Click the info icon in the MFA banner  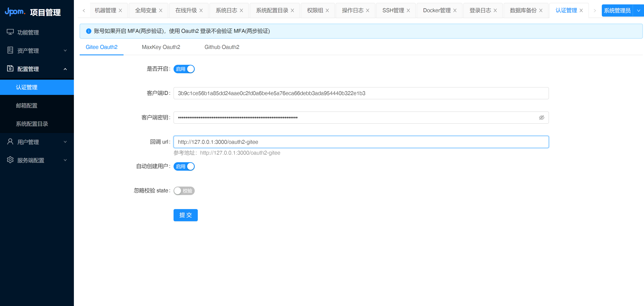[88, 31]
